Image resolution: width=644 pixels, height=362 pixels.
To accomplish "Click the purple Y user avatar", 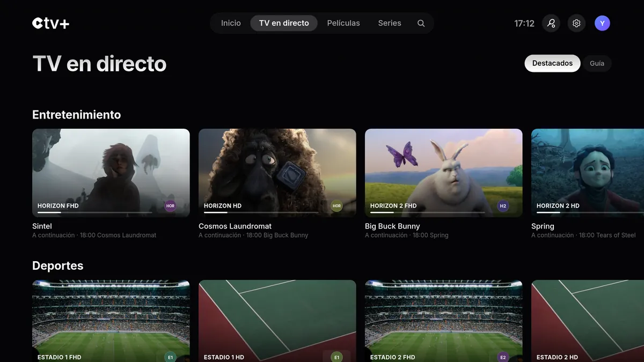I will point(602,23).
